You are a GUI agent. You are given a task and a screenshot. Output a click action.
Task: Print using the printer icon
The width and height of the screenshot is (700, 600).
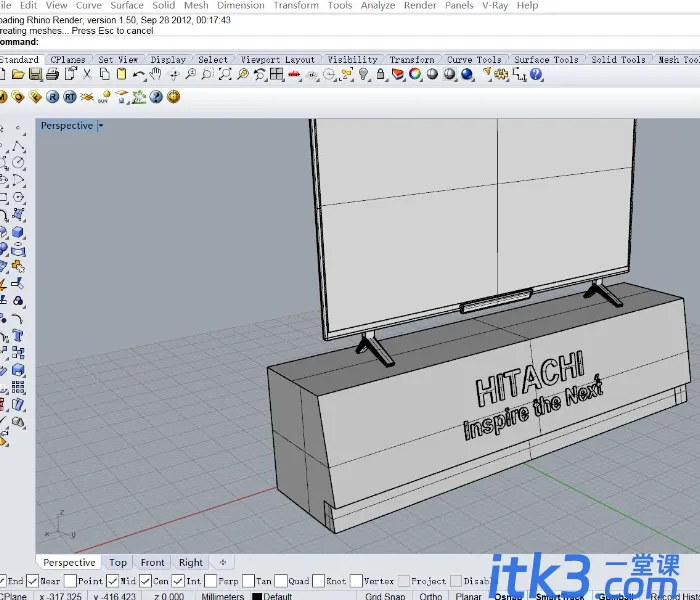click(x=53, y=75)
